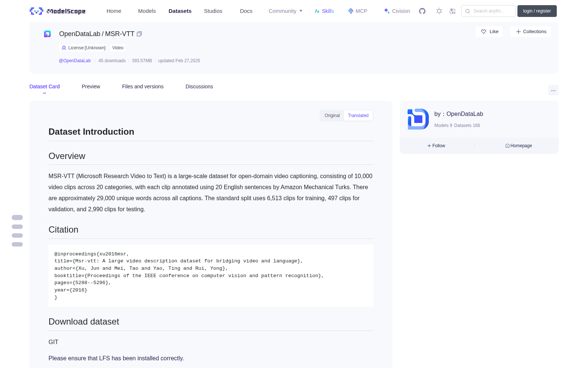The image size is (588, 368).
Task: Copy dataset name with copy icon
Action: coord(139,34)
